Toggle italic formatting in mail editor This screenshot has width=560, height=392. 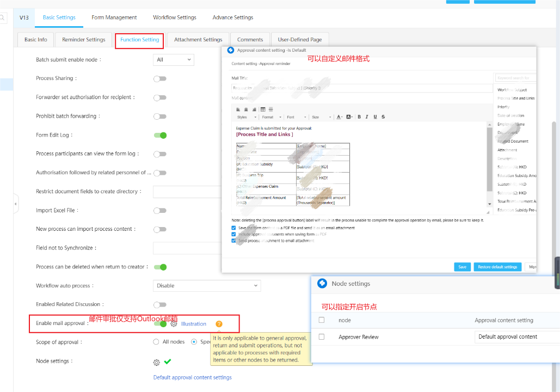pos(367,117)
